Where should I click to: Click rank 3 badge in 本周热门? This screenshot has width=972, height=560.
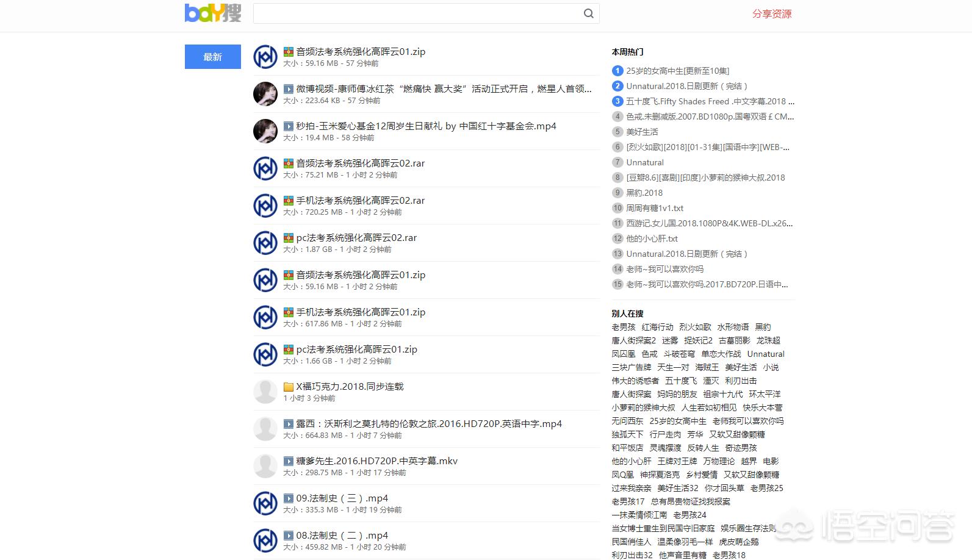(x=617, y=101)
